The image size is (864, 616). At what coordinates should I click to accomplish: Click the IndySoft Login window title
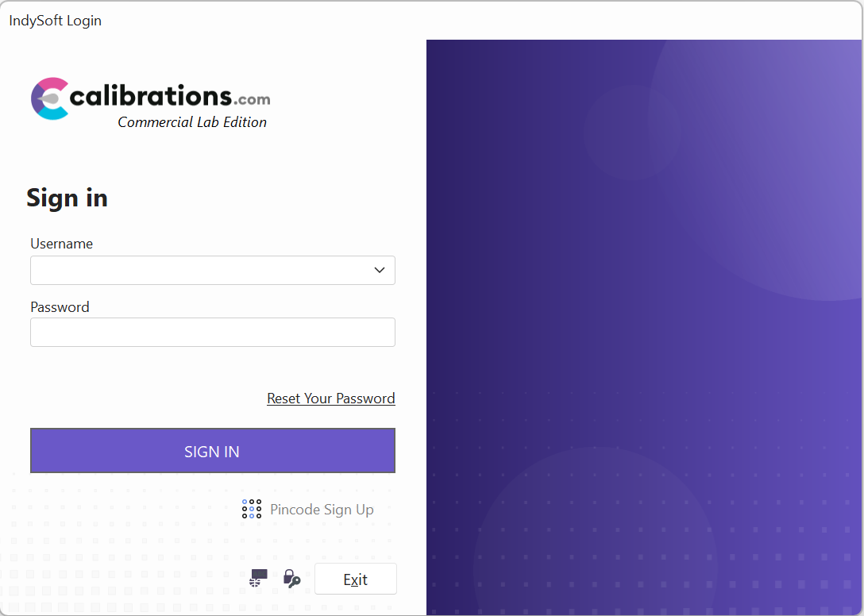click(x=55, y=21)
